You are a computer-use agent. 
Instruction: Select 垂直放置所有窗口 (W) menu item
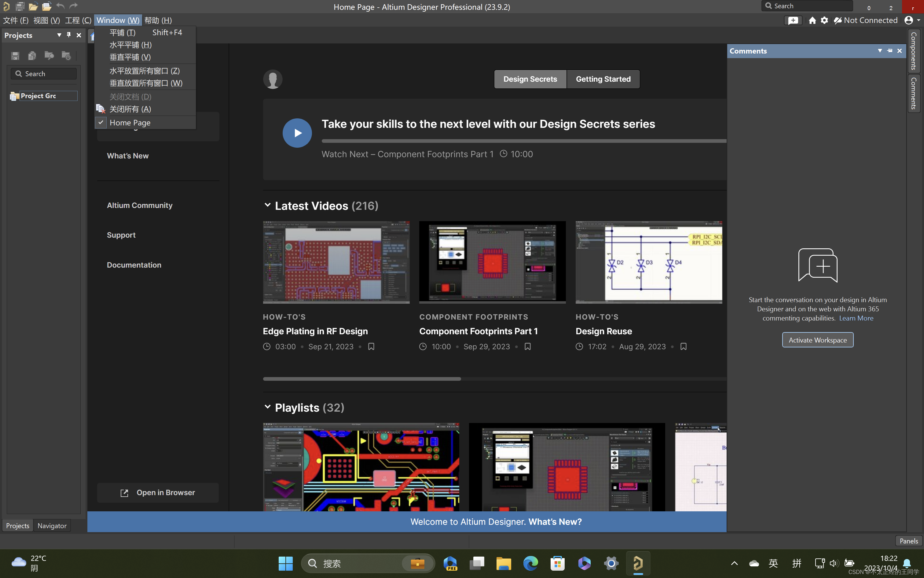pos(145,83)
